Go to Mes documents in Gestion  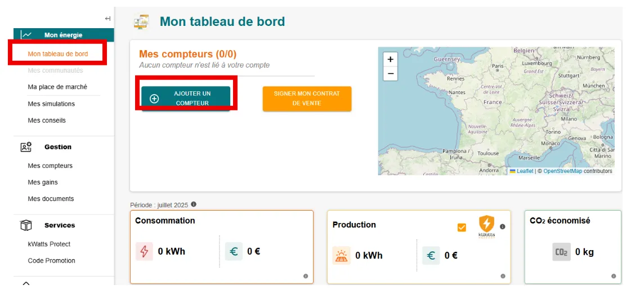pyautogui.click(x=51, y=199)
